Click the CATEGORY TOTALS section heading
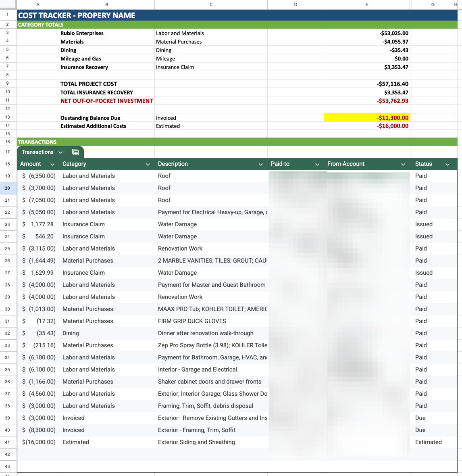Viewport: 462px width, 476px height. (x=41, y=25)
